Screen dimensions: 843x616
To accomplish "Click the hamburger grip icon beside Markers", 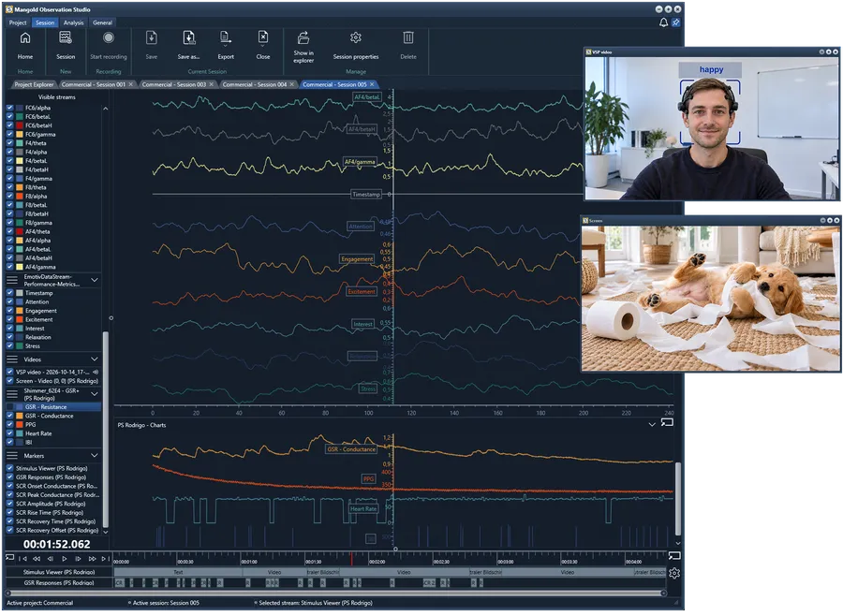I will pos(12,455).
